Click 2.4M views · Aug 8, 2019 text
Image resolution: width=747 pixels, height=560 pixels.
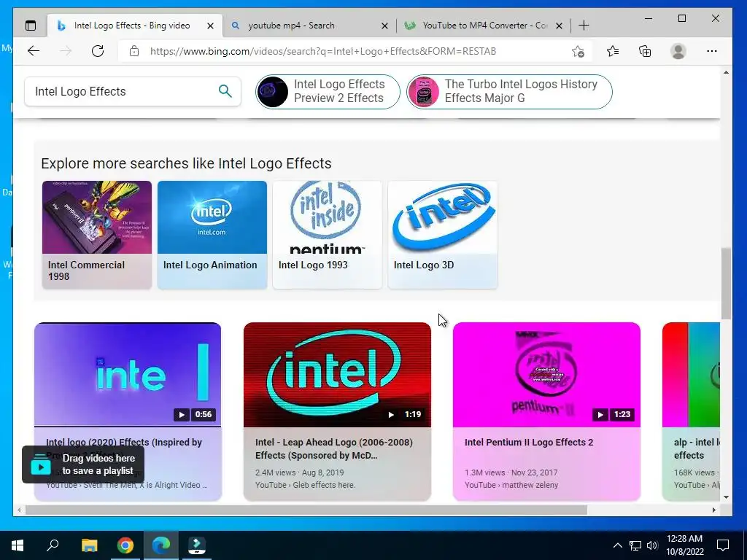pyautogui.click(x=299, y=472)
